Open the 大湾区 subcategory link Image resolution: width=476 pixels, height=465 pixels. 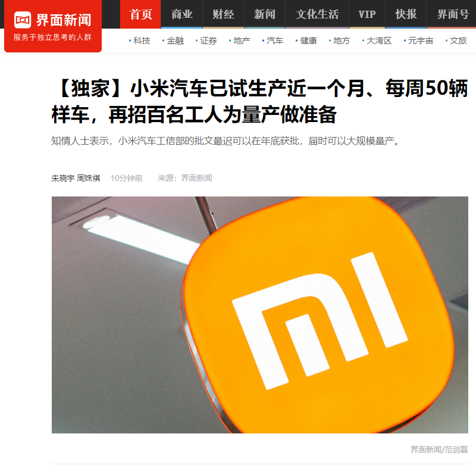pos(379,40)
